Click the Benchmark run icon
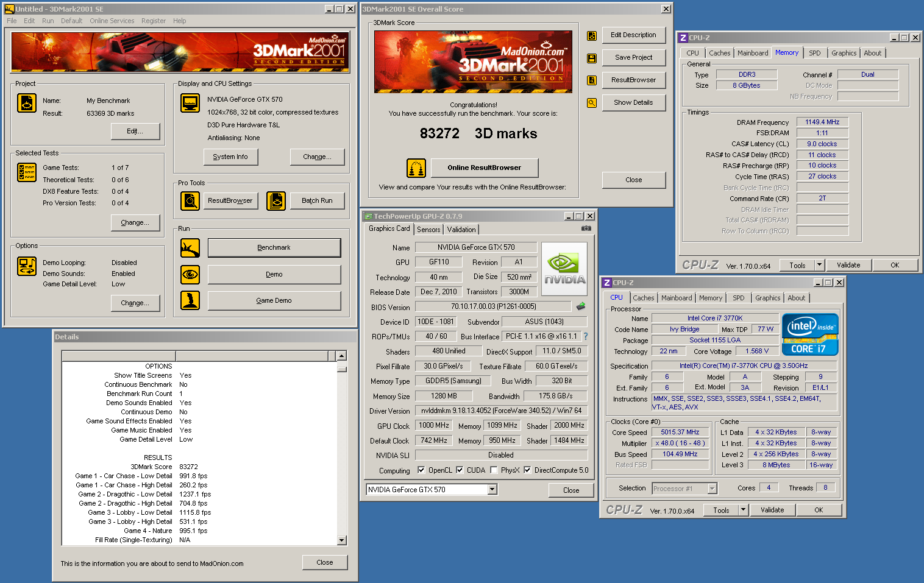 [x=190, y=248]
